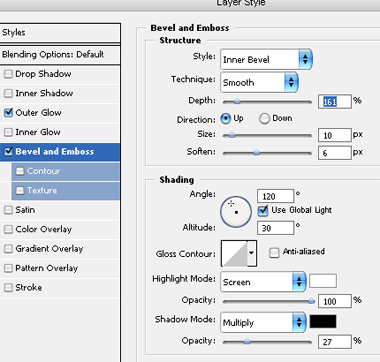The width and height of the screenshot is (380, 362).
Task: Click the Depth percentage field
Action: (335, 101)
